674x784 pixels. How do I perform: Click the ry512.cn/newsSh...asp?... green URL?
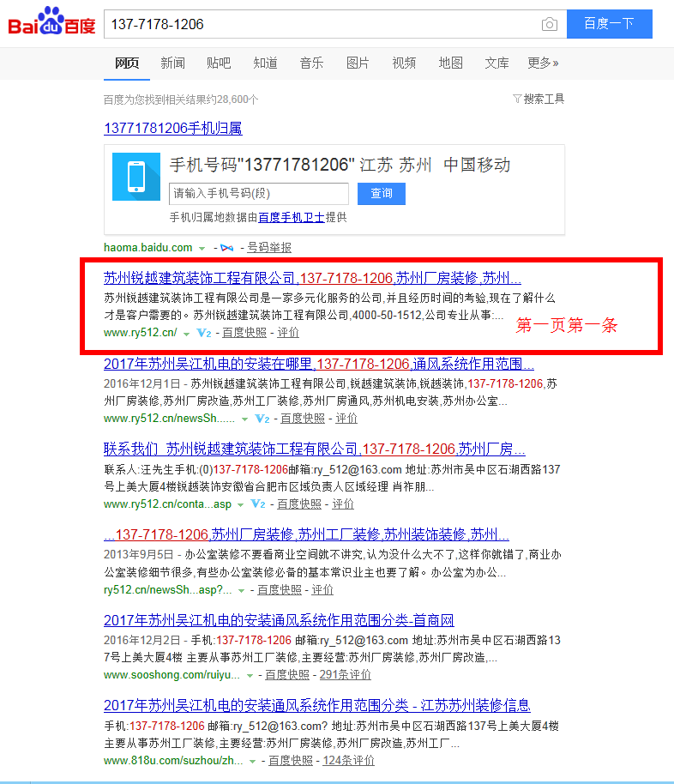tap(168, 589)
